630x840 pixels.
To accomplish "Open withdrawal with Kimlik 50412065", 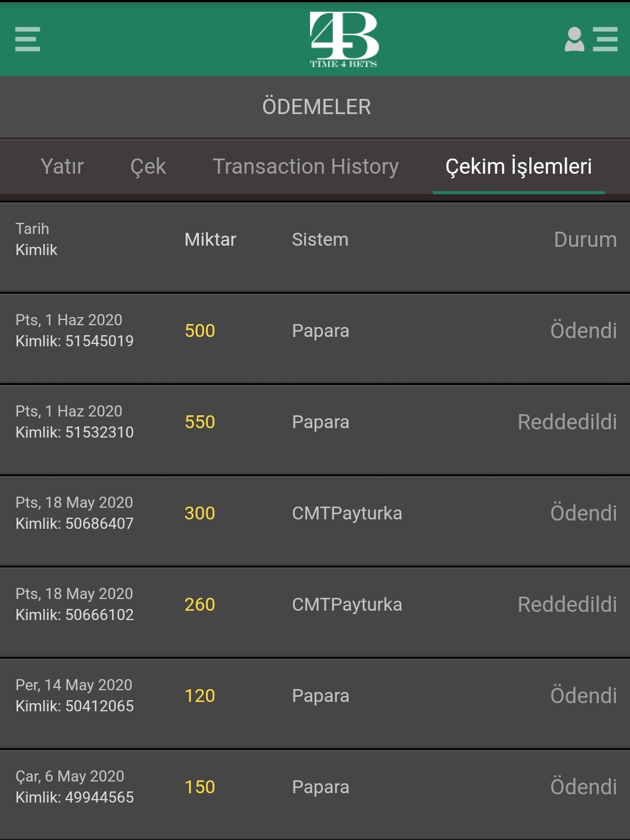I will tap(74, 696).
